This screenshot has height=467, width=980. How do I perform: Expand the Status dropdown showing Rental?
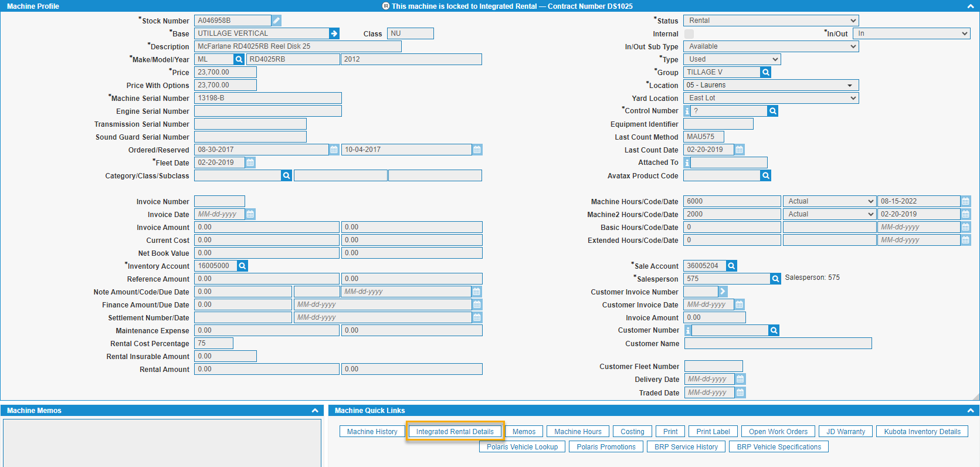(771, 21)
